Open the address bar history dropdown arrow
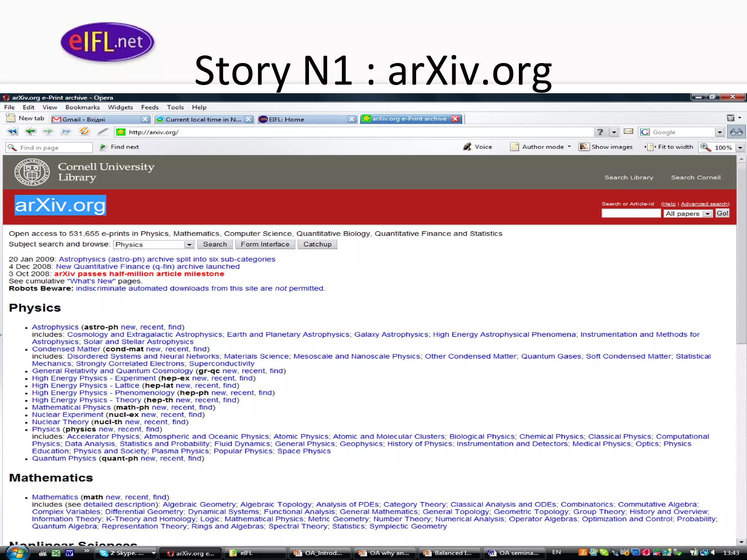The height and width of the screenshot is (560, 747). (614, 132)
